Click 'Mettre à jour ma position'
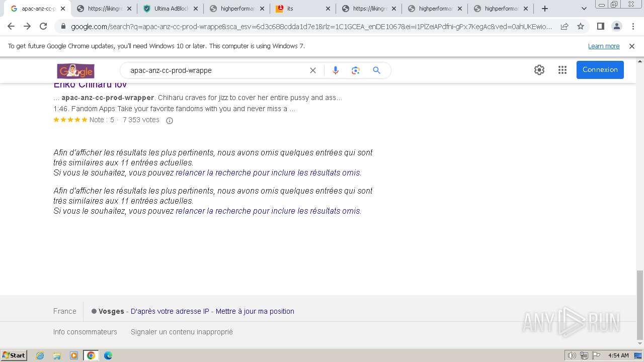The image size is (644, 362). [255, 311]
